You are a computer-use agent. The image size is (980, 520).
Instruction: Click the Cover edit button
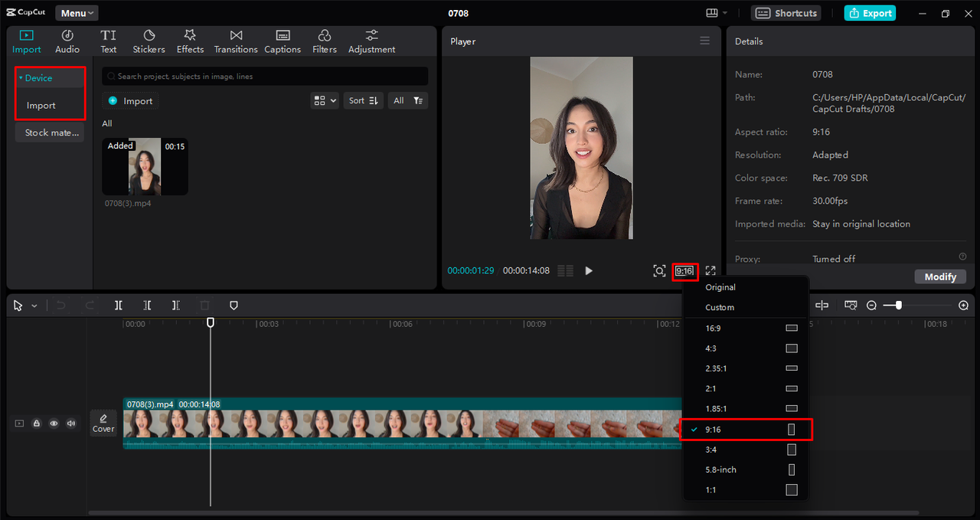coord(103,423)
